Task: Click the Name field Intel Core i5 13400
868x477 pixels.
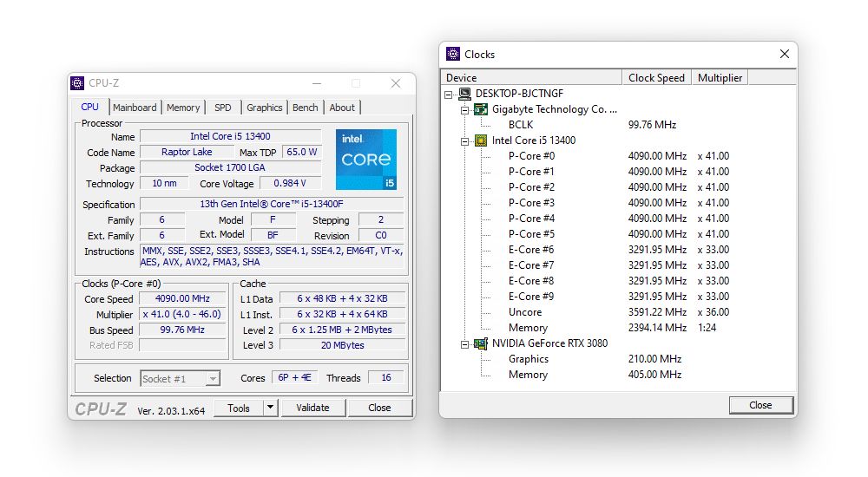Action: tap(230, 136)
